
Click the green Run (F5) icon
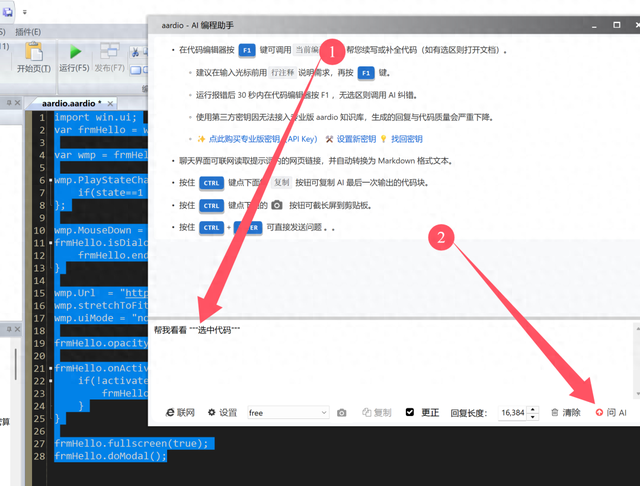75,52
